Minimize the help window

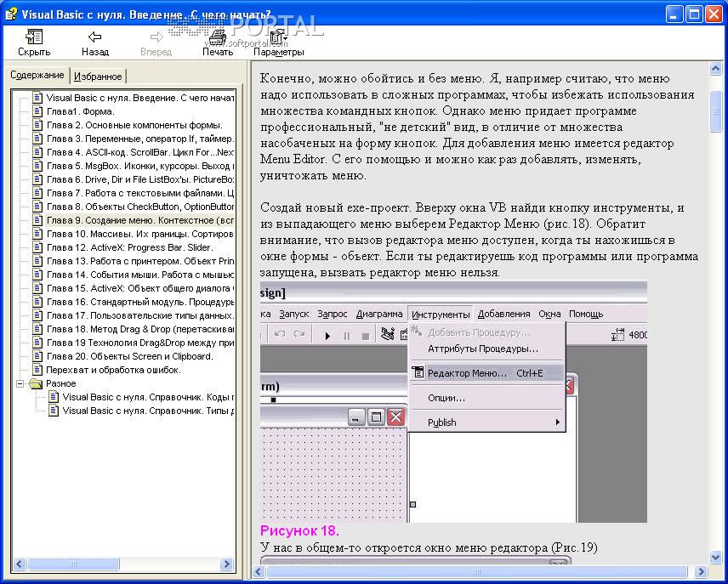(674, 14)
